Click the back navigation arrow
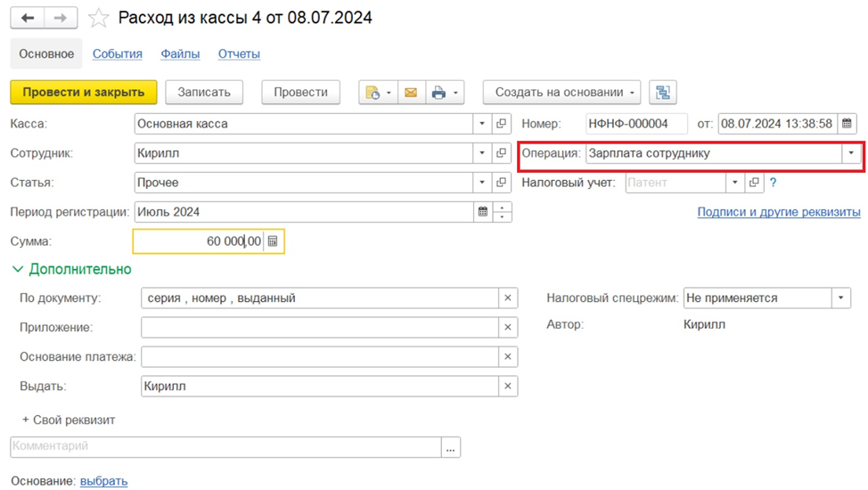This screenshot has width=868, height=490. 28,18
